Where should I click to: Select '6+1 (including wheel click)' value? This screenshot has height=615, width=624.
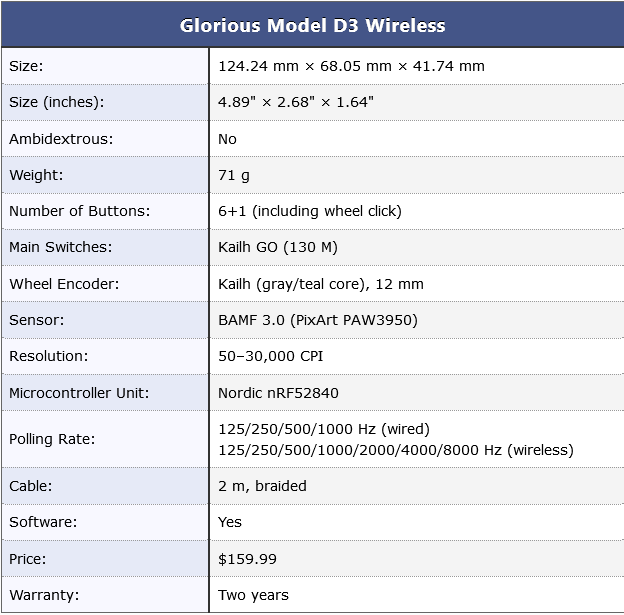click(310, 211)
